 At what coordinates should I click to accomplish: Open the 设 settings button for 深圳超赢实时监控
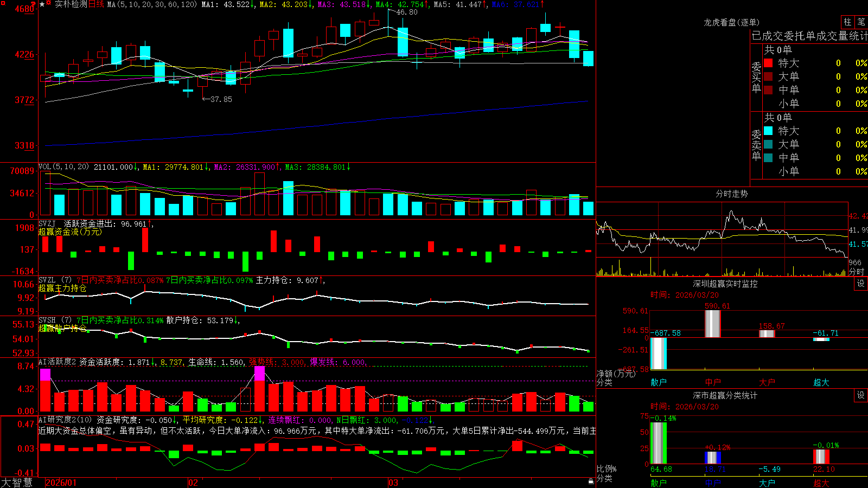coord(861,284)
